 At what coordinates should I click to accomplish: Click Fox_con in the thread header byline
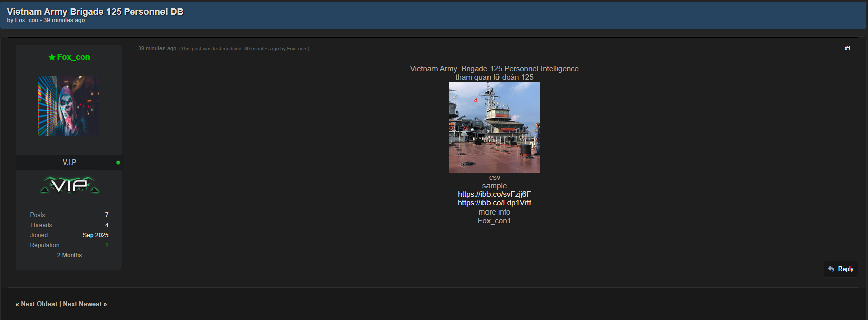[26, 20]
